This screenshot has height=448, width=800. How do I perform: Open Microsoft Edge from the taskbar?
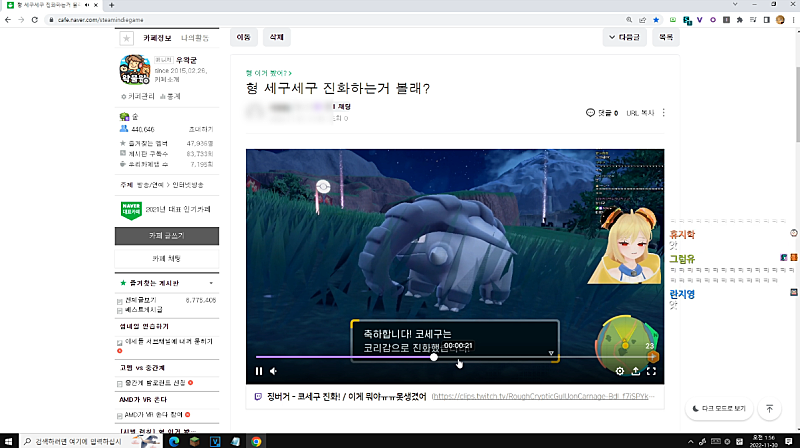[174, 441]
